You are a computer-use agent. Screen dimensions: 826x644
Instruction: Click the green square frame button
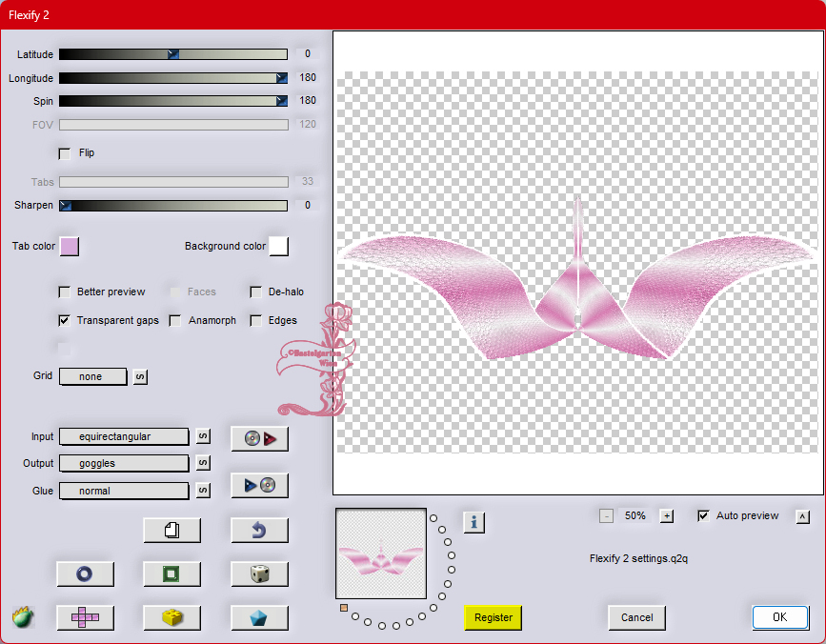pos(171,574)
